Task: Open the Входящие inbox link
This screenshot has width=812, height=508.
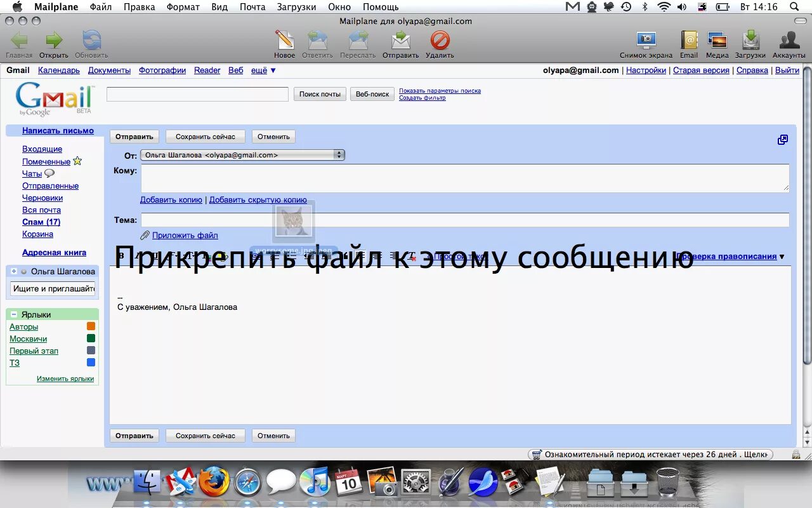Action: tap(42, 149)
